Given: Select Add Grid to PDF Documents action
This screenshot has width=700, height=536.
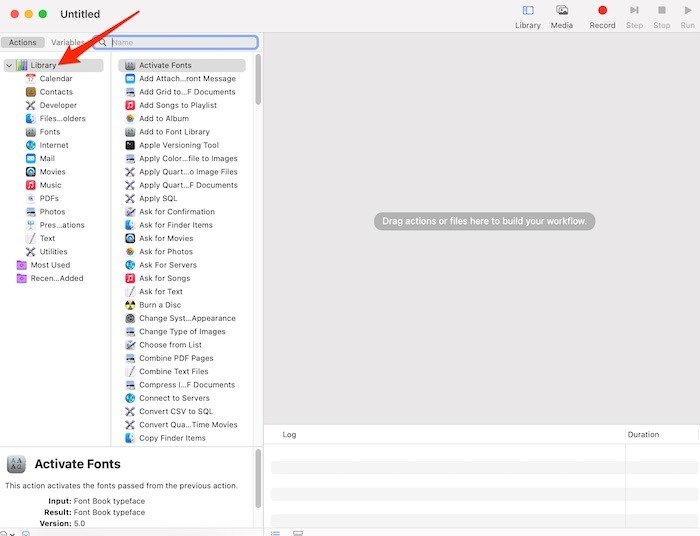Looking at the screenshot, I should [x=182, y=92].
